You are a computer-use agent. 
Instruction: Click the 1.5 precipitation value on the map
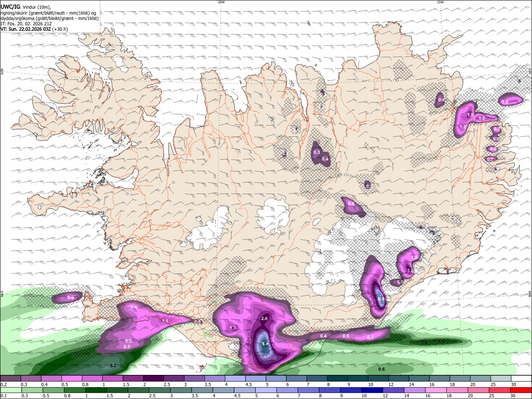(482, 118)
